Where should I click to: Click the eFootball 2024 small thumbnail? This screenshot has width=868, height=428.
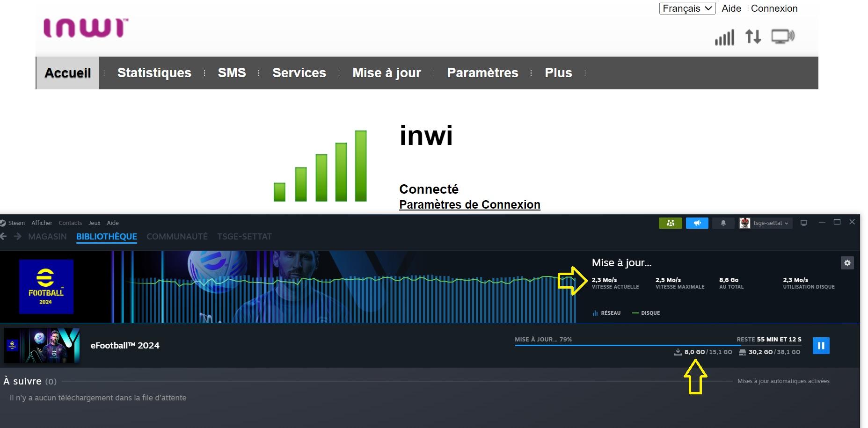coord(42,346)
